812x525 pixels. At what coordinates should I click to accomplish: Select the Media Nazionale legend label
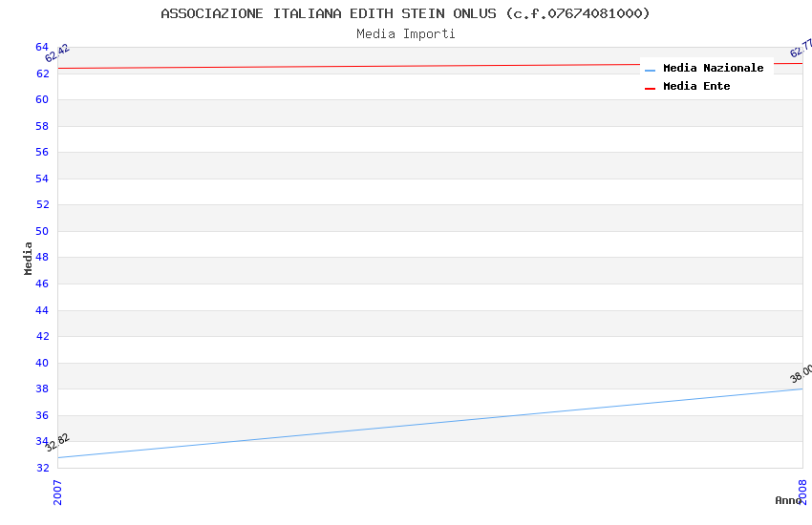tap(713, 68)
